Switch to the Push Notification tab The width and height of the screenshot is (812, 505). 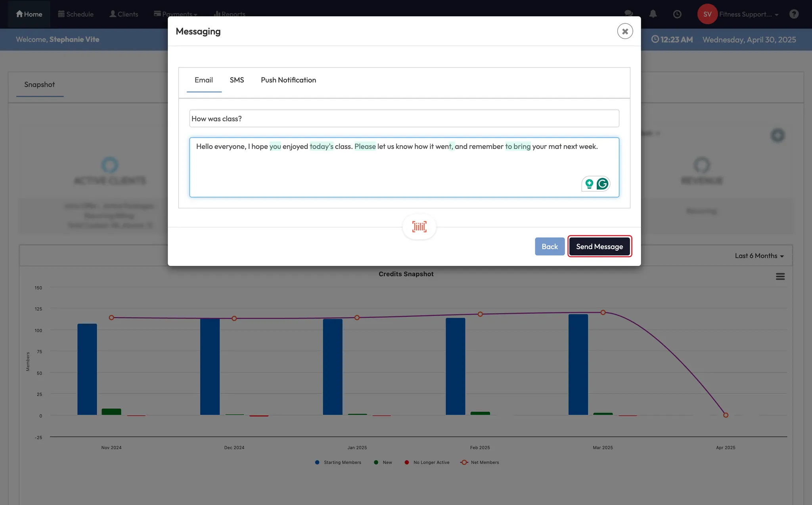pos(288,80)
